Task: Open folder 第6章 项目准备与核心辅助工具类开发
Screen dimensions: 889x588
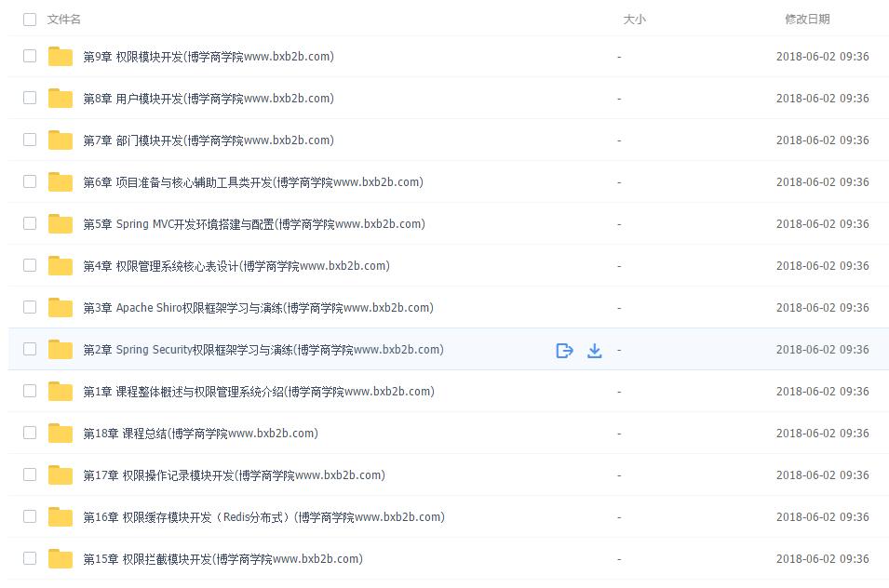Action: pyautogui.click(x=253, y=182)
